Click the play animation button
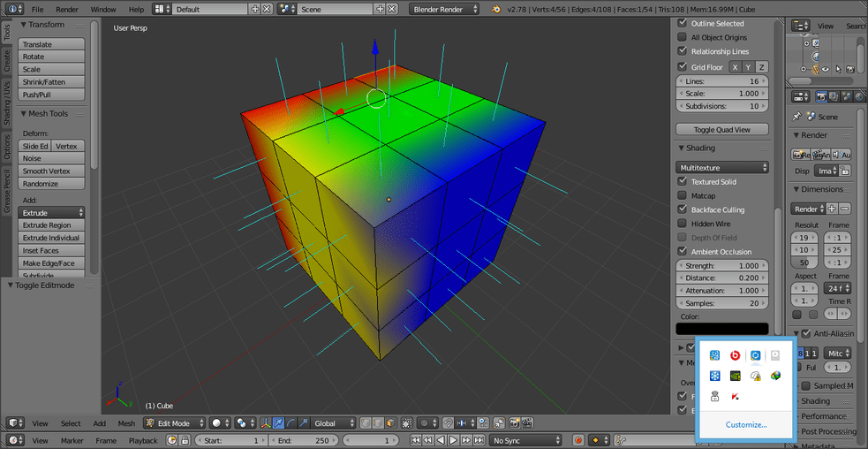The width and height of the screenshot is (868, 449). point(453,441)
